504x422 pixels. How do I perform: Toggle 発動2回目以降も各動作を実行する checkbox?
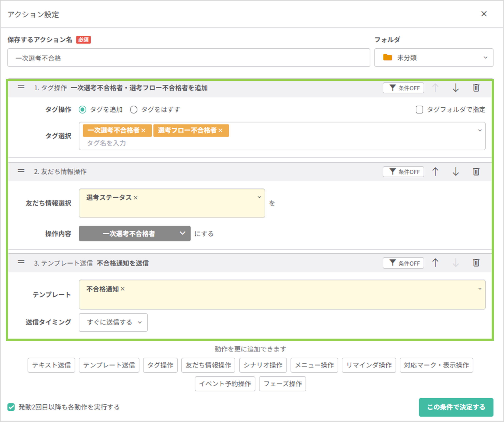pyautogui.click(x=11, y=407)
